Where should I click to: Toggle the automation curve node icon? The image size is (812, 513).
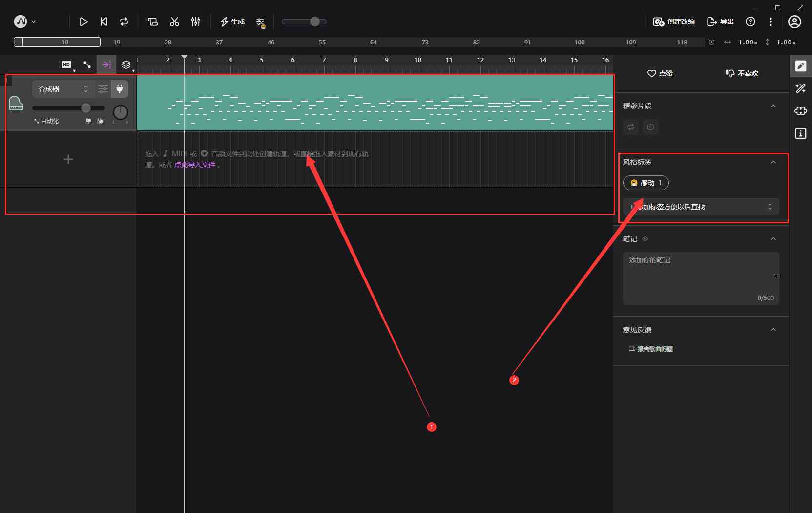point(87,64)
